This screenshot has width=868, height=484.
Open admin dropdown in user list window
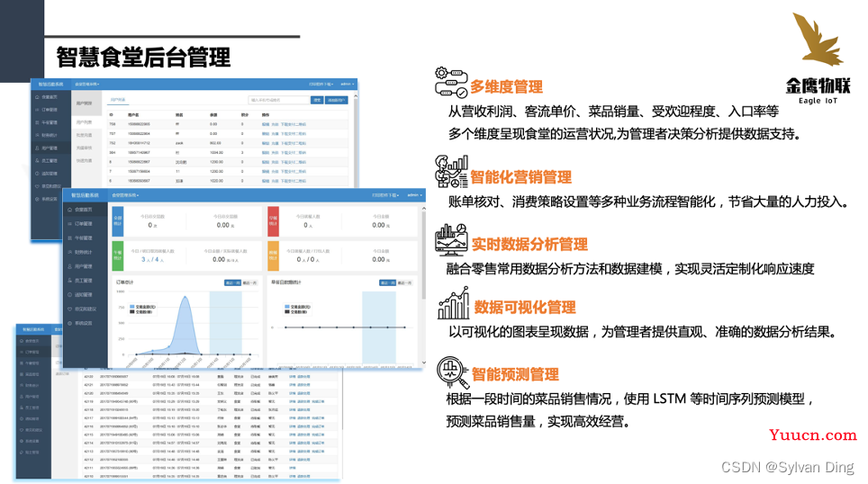click(347, 84)
